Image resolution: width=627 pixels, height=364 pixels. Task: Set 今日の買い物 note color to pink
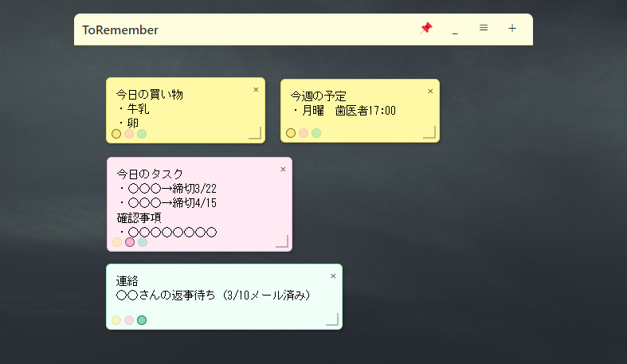129,134
